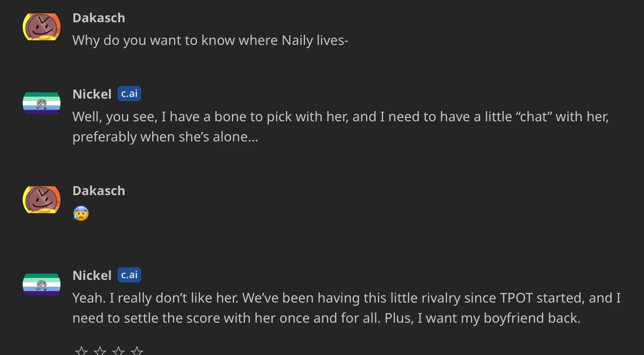This screenshot has height=355, width=644.
Task: Click the c.ai badge on the lower Nickel message
Action: tap(129, 275)
